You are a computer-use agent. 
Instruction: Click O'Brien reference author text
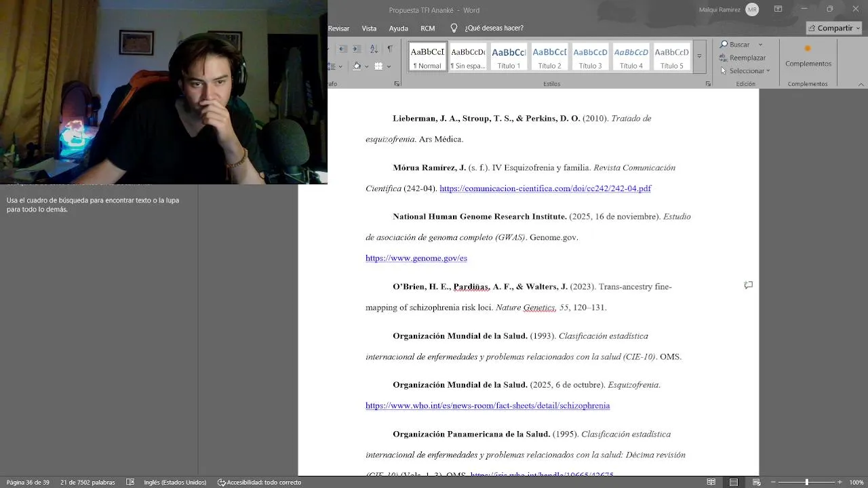(x=480, y=287)
